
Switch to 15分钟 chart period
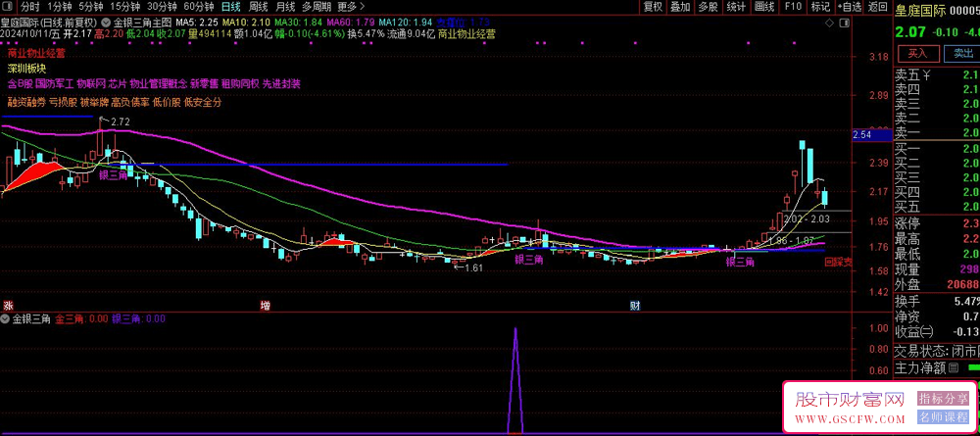click(125, 7)
